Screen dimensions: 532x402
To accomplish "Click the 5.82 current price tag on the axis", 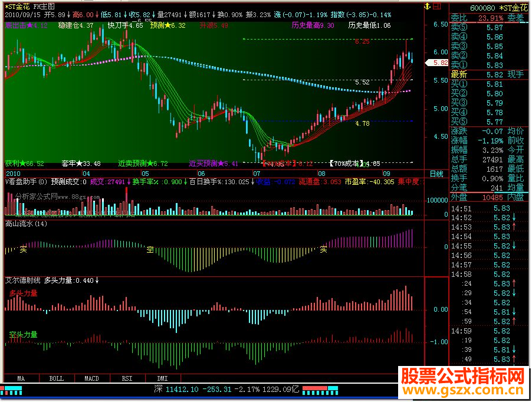I will tap(438, 63).
